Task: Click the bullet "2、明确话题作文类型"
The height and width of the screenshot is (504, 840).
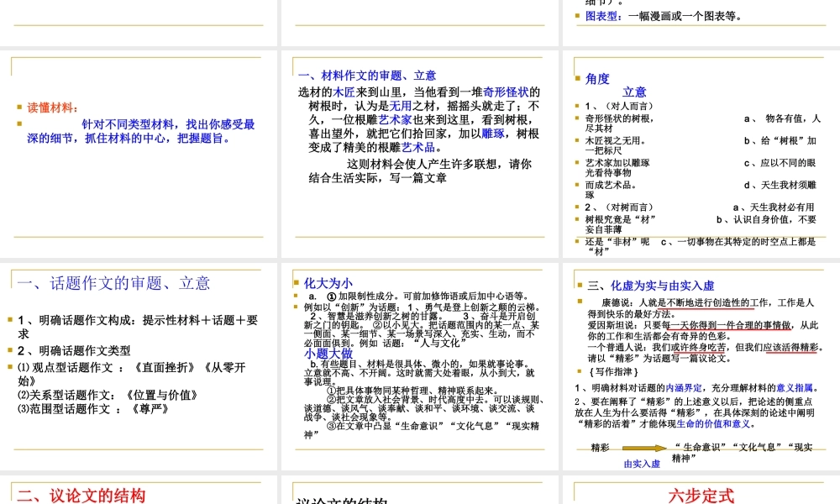Action: tap(74, 351)
